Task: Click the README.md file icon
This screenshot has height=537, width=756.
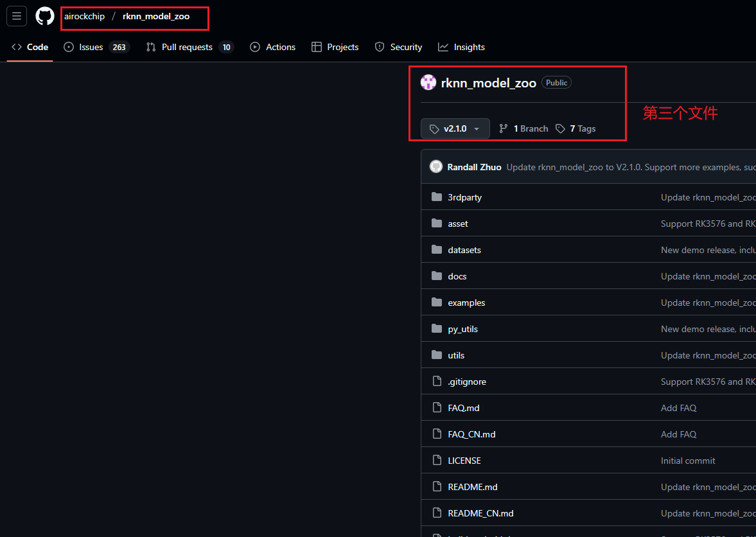Action: tap(437, 486)
